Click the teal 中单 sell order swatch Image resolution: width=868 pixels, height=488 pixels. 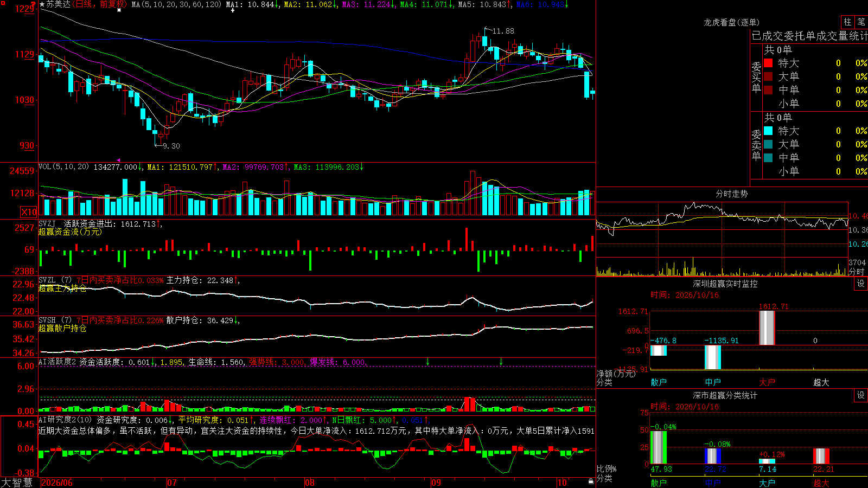click(x=768, y=158)
